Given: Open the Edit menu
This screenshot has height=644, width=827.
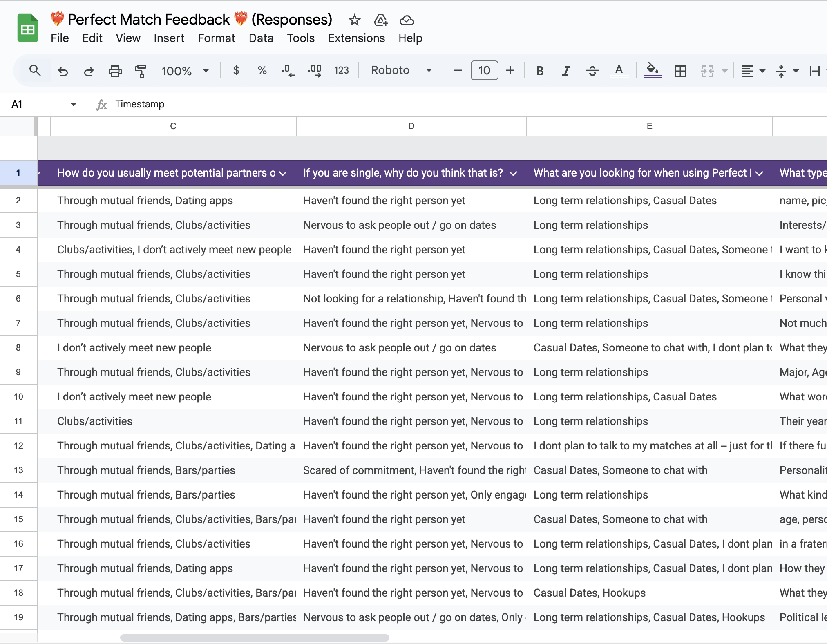Looking at the screenshot, I should [92, 38].
